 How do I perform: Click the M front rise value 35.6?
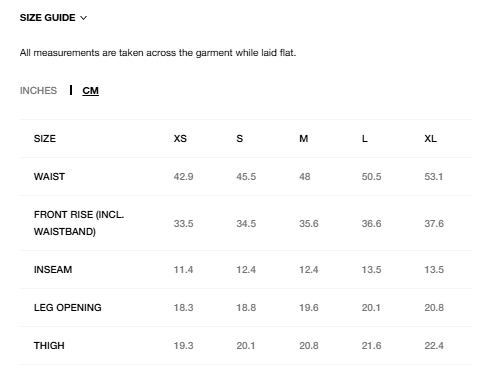click(309, 224)
